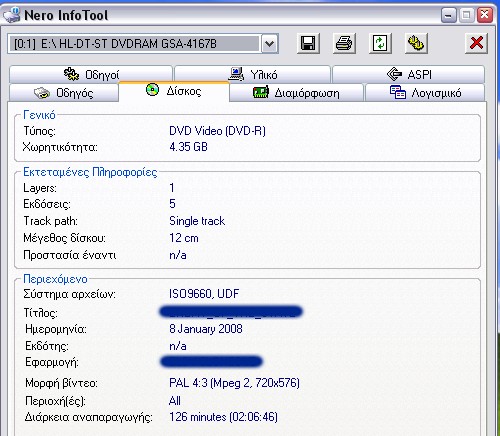This screenshot has height=436, width=500.
Task: Click the Ημερομηνία label
Action: pyautogui.click(x=56, y=329)
